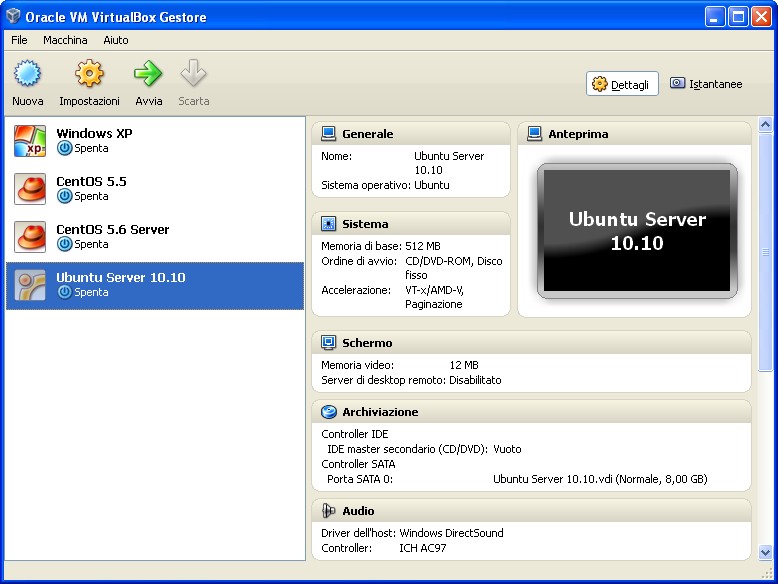The image size is (778, 584).
Task: Click the Scarta discard arrow icon
Action: pos(193,74)
